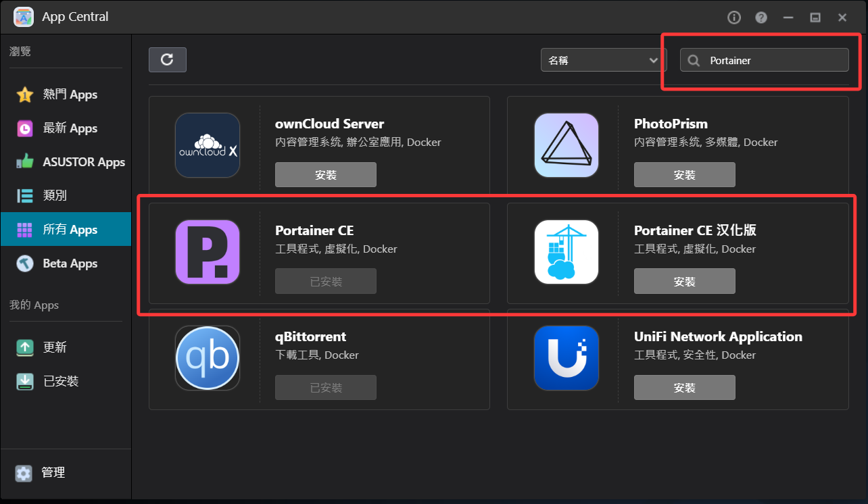Open the info icon in title bar
The image size is (868, 504).
(x=734, y=18)
